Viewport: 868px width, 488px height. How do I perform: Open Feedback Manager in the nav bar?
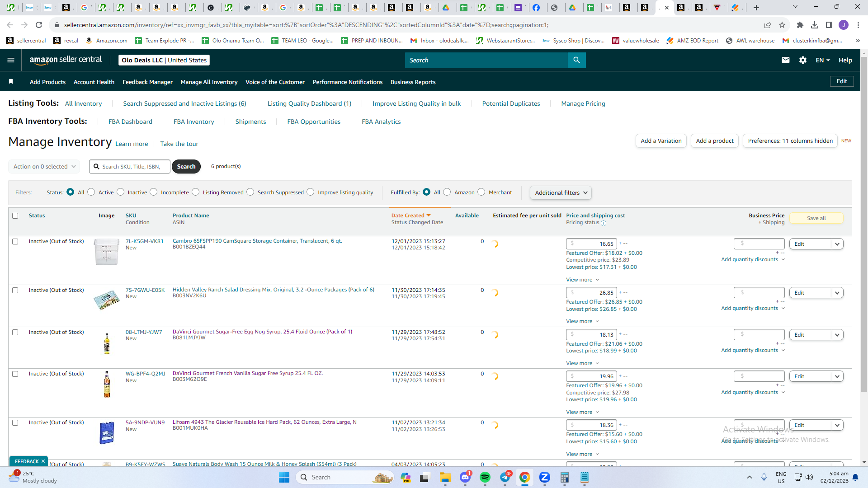coord(147,82)
